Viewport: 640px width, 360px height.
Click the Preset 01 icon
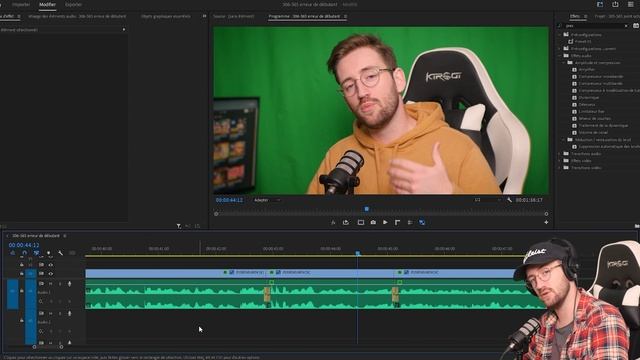(x=571, y=41)
